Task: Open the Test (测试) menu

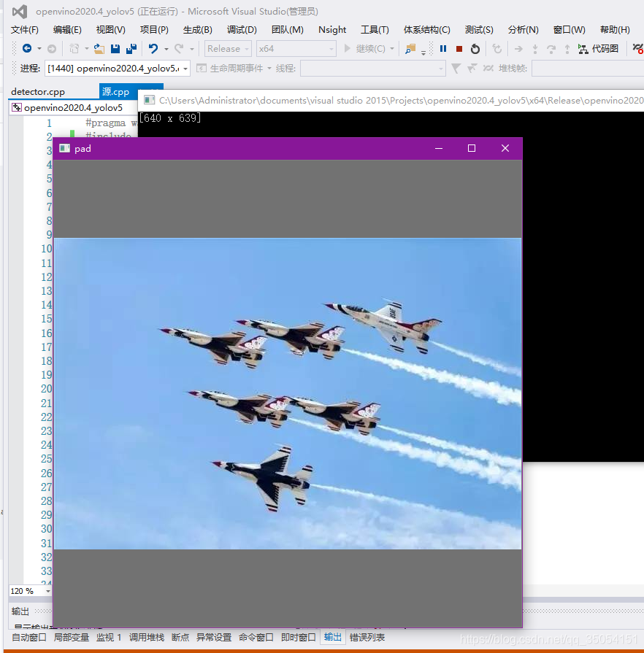Action: pos(479,30)
